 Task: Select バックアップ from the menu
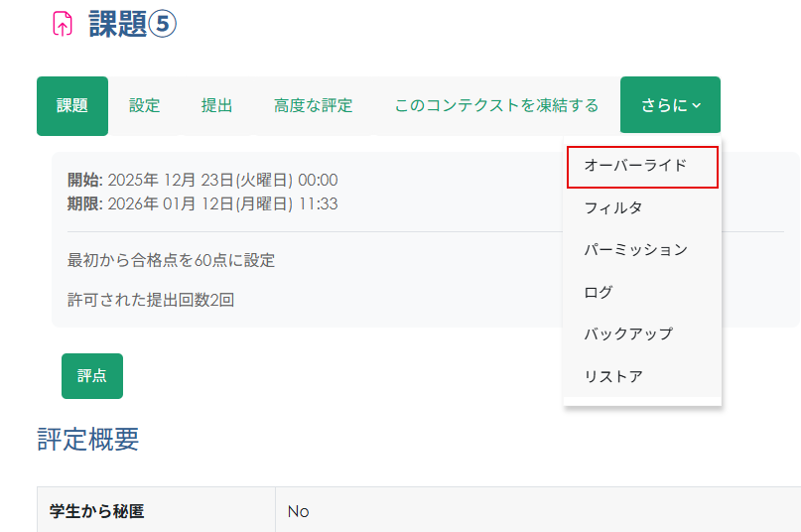pyautogui.click(x=628, y=333)
